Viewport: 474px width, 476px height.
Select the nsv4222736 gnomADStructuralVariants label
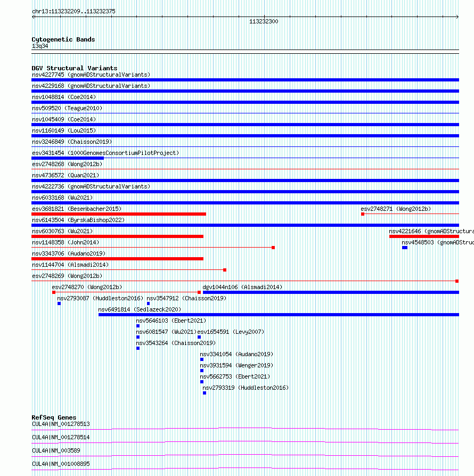pyautogui.click(x=91, y=187)
